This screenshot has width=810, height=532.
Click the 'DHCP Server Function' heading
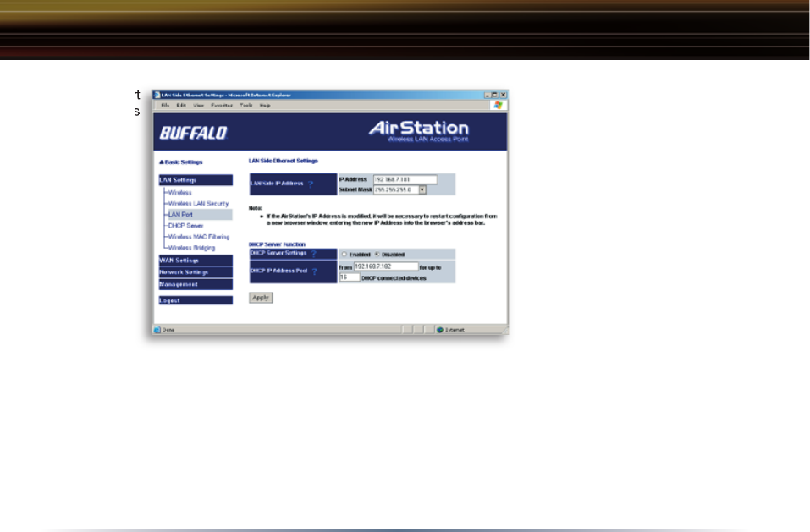pyautogui.click(x=277, y=244)
